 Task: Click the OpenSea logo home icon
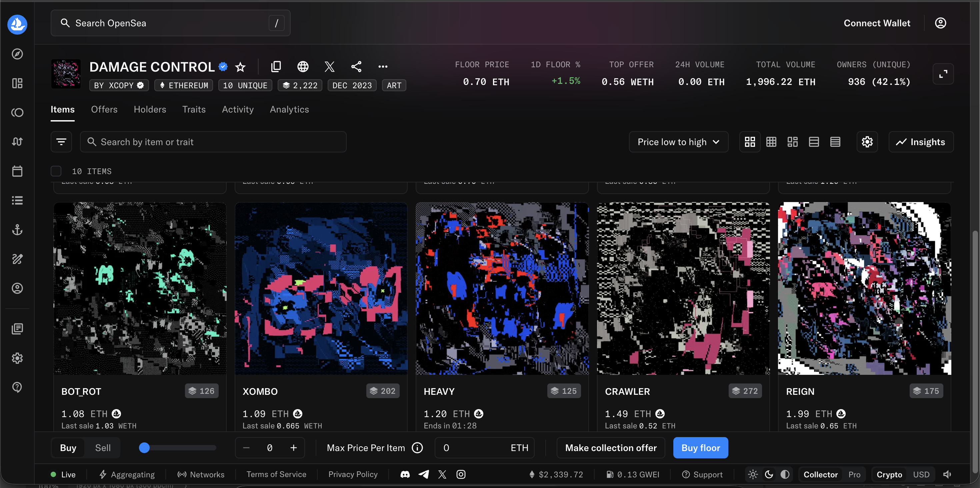pos(17,24)
